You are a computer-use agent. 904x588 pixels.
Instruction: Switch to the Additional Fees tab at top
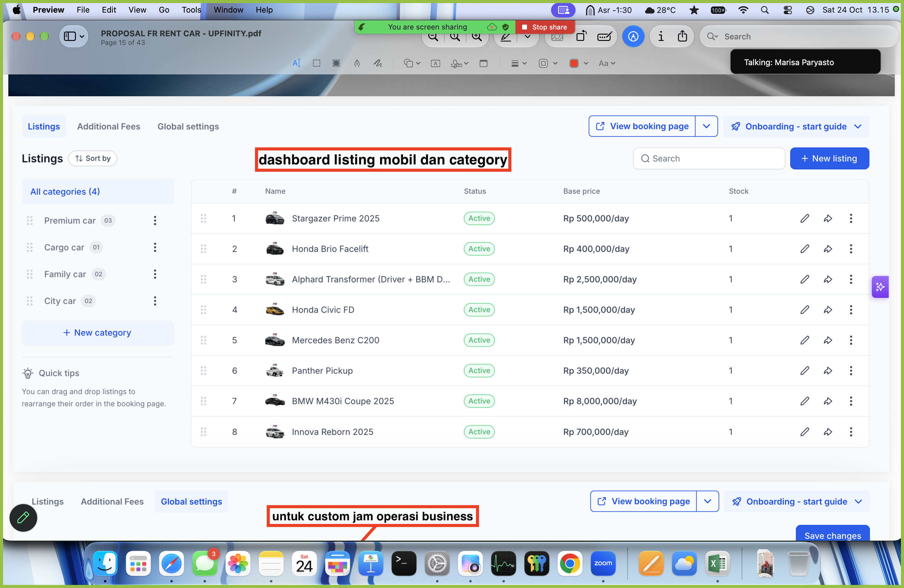coord(109,126)
